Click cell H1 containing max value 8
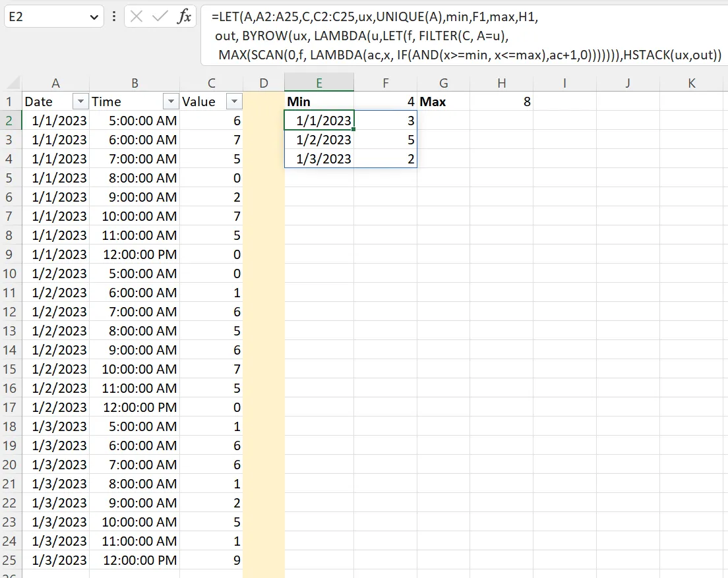The image size is (728, 578). 501,101
